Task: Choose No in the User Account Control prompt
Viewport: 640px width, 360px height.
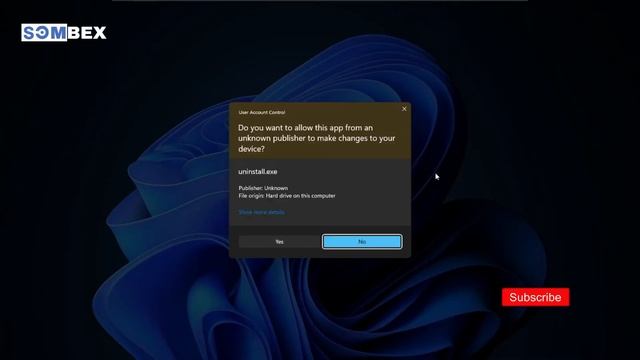Action: point(362,242)
